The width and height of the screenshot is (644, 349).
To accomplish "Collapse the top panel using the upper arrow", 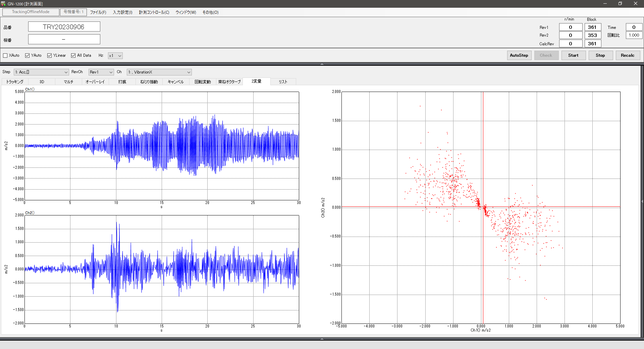I will [x=322, y=64].
